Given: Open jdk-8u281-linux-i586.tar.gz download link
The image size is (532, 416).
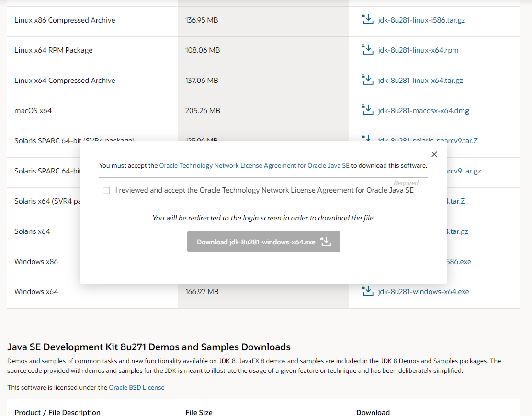Looking at the screenshot, I should pyautogui.click(x=421, y=20).
